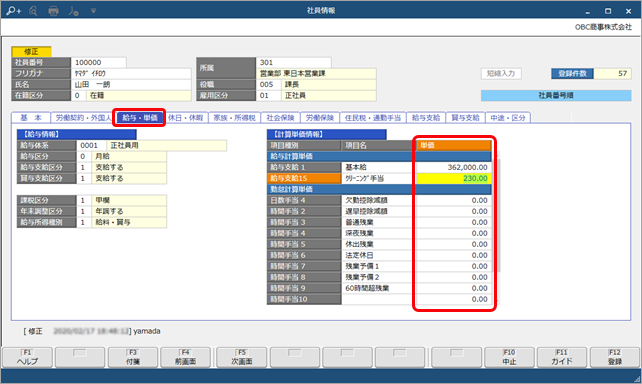The width and height of the screenshot is (642, 384).
Task: Click the 修正 mode label
Action: click(31, 52)
